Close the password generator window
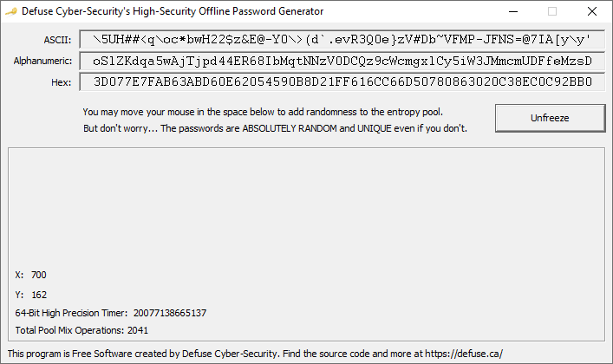Image resolution: width=613 pixels, height=364 pixels. [x=592, y=11]
